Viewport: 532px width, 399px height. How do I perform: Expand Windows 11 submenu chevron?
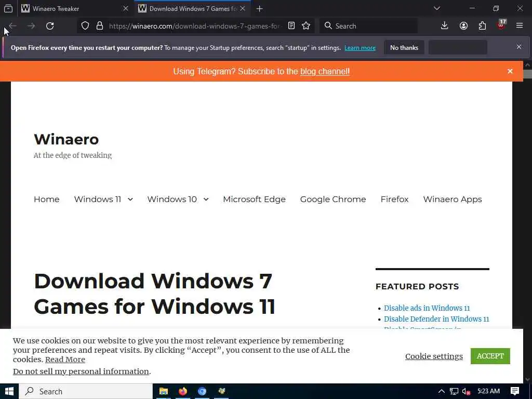[x=130, y=199]
